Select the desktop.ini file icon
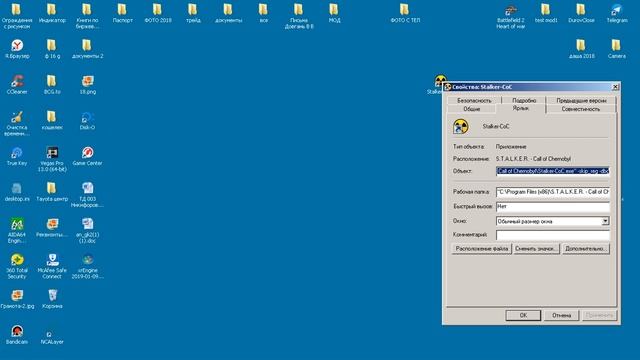Screen dimensions: 640x360 pyautogui.click(x=17, y=192)
